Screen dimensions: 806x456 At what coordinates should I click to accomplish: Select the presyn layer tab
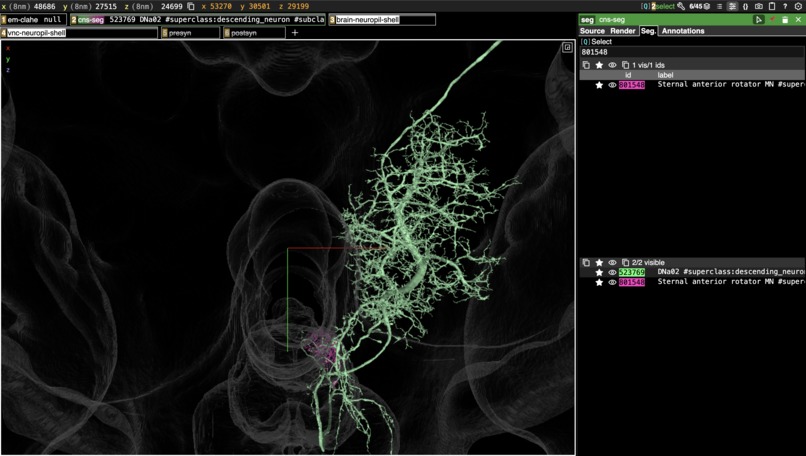(191, 33)
